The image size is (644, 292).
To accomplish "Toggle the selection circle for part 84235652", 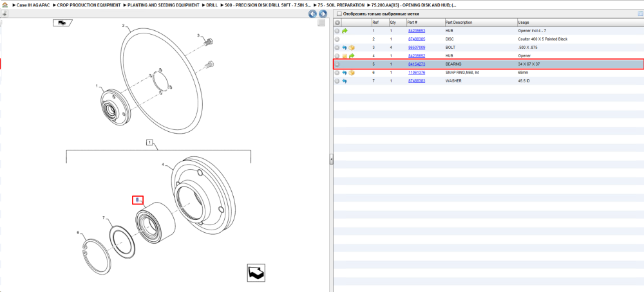I will [337, 56].
